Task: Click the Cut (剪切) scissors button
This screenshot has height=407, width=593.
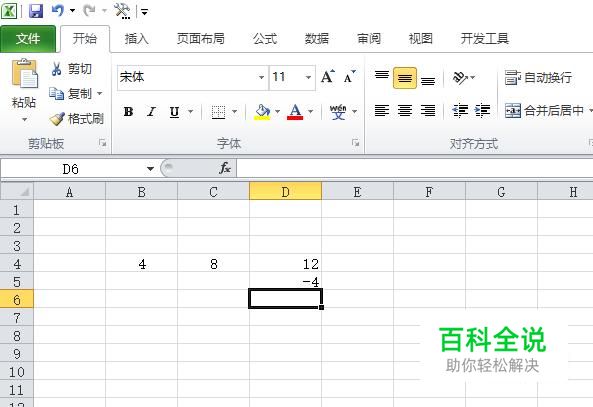Action: [71, 69]
